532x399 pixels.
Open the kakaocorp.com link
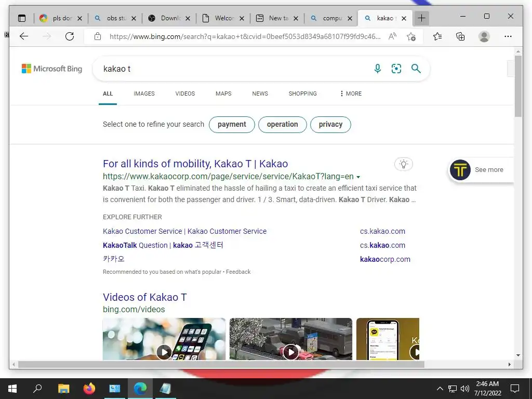385,260
